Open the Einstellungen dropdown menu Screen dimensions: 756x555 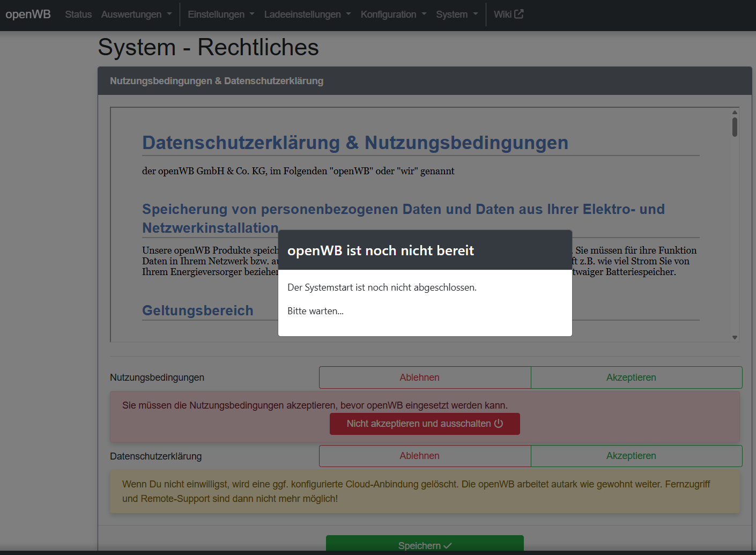tap(216, 14)
